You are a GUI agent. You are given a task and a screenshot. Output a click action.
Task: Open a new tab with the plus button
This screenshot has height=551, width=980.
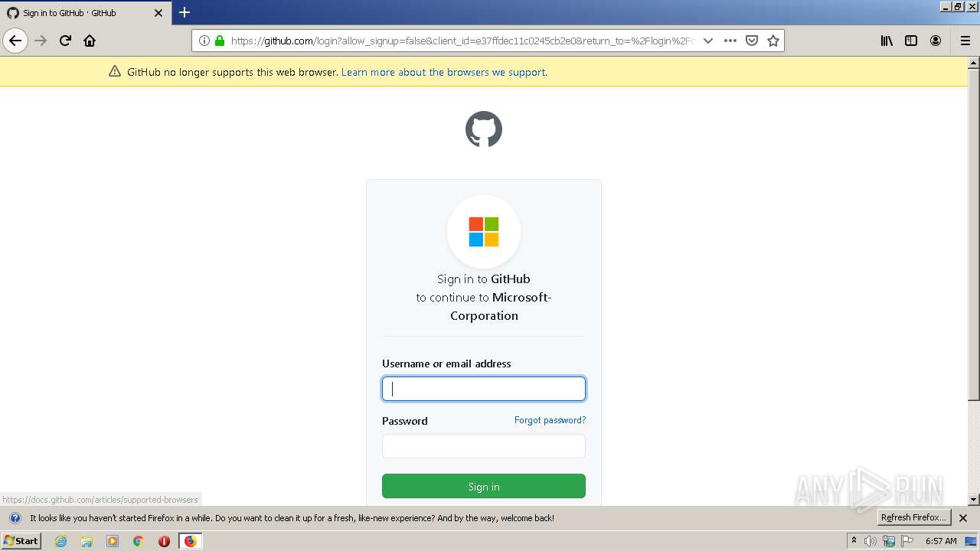[185, 12]
